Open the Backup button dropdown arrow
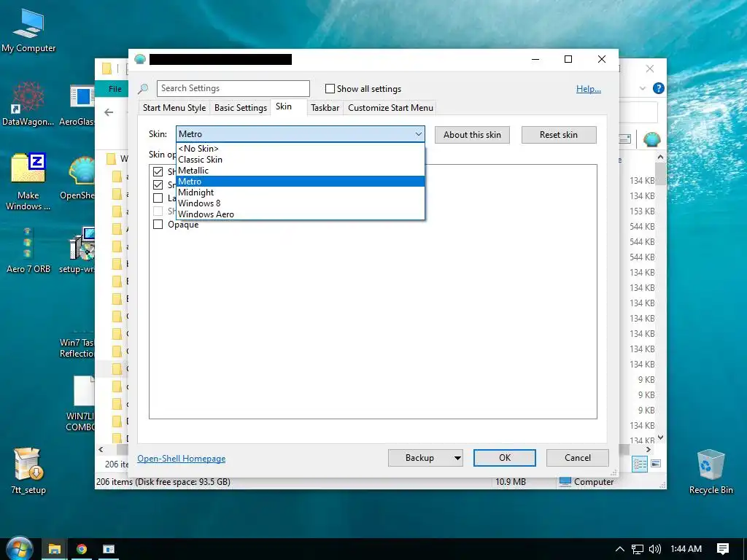The image size is (747, 560). pyautogui.click(x=457, y=458)
